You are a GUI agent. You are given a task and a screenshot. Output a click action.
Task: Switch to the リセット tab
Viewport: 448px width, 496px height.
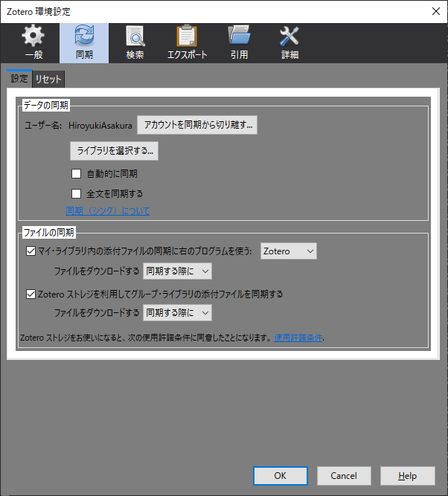(x=48, y=79)
